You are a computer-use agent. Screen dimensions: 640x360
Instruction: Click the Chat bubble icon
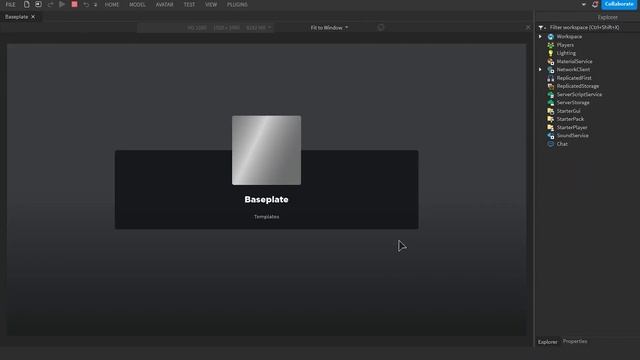point(551,144)
